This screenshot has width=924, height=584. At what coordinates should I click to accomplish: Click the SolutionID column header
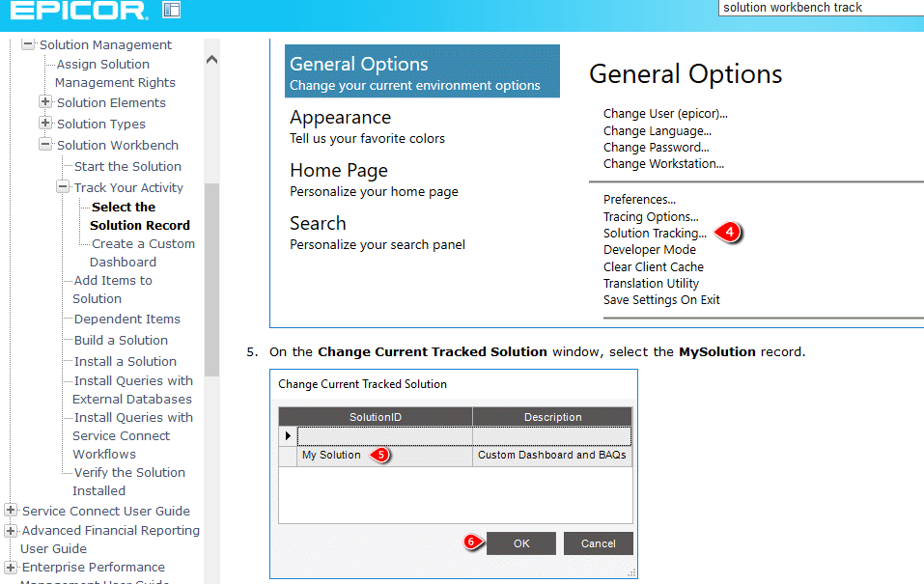point(376,417)
